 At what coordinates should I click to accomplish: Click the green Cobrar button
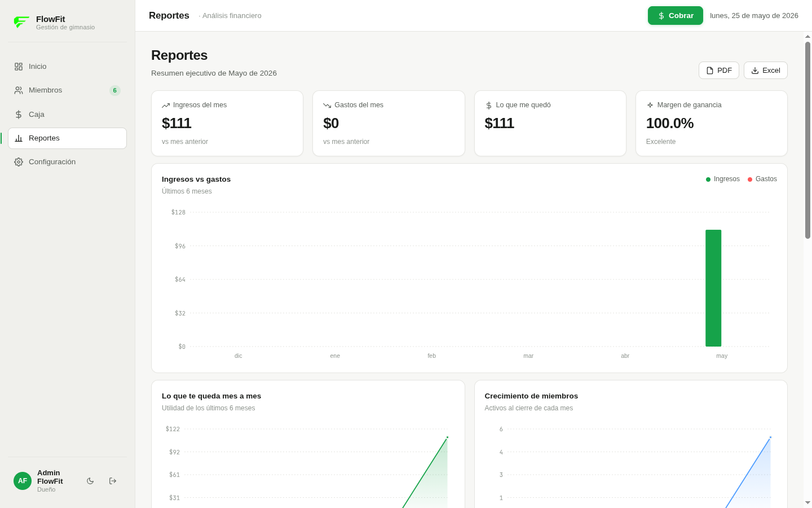pyautogui.click(x=675, y=16)
